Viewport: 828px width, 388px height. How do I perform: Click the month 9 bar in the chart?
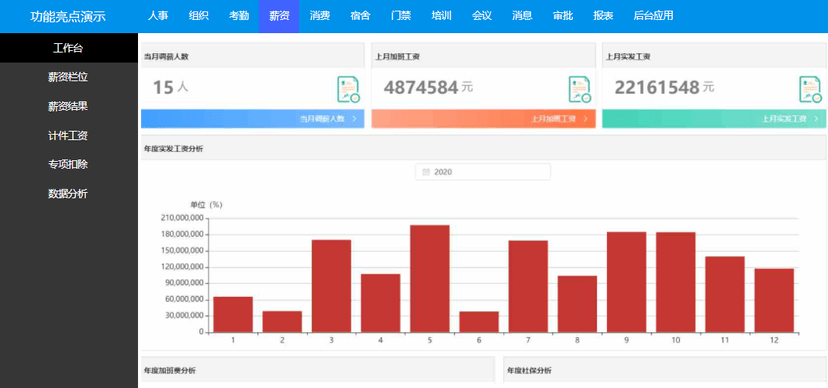pos(626,282)
